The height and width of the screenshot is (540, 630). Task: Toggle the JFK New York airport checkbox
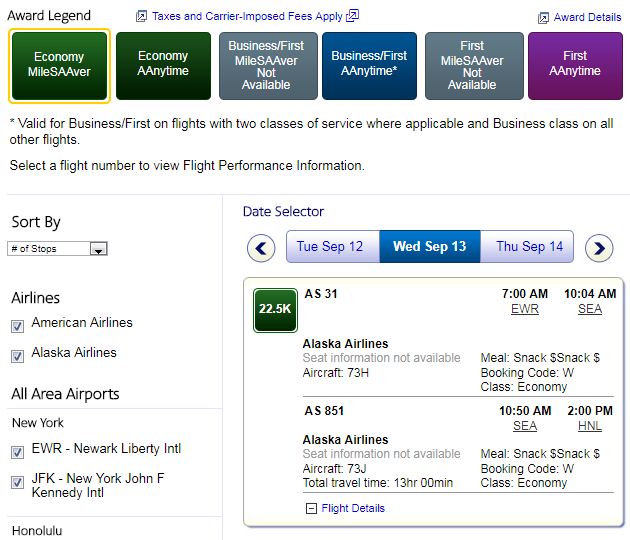point(17,482)
